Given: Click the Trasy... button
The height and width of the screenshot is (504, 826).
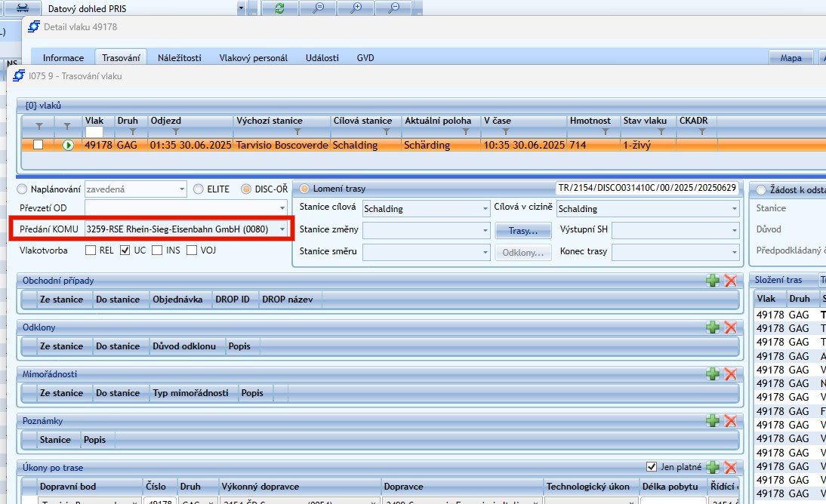Looking at the screenshot, I should coord(522,231).
